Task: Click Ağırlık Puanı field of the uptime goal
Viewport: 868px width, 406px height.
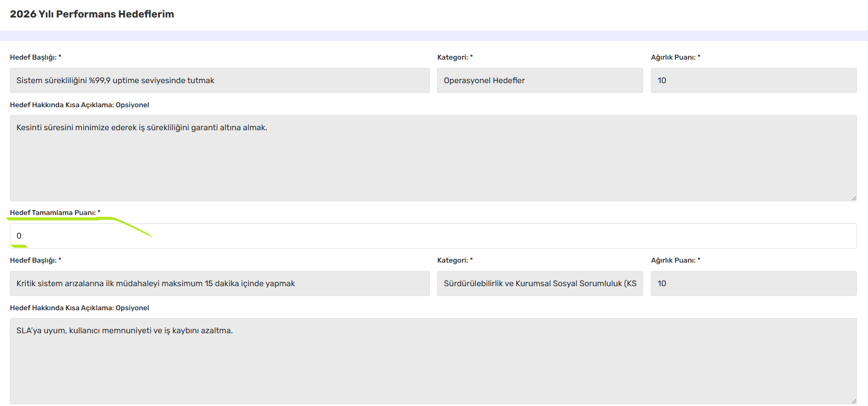Action: [753, 80]
